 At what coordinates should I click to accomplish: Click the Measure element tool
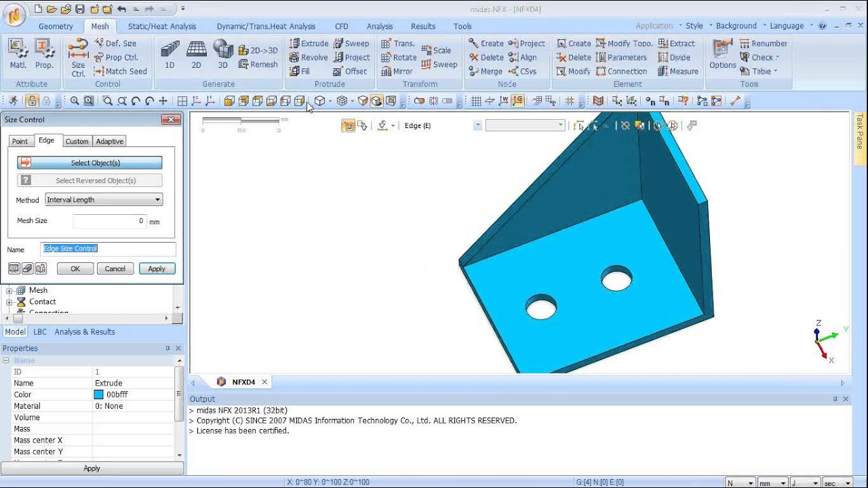678,71
